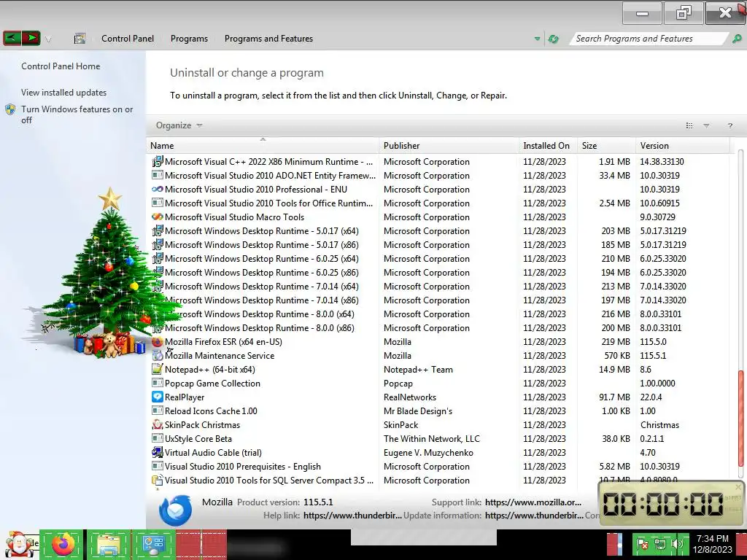Select Programs and Features breadcrumb
Screen dimensions: 747x560
coord(268,39)
